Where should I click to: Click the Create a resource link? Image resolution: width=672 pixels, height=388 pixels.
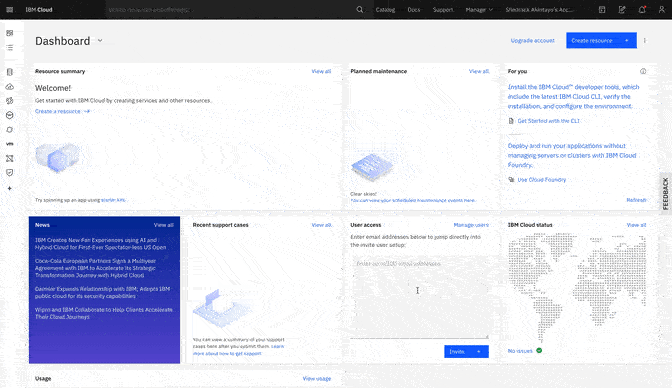(58, 111)
